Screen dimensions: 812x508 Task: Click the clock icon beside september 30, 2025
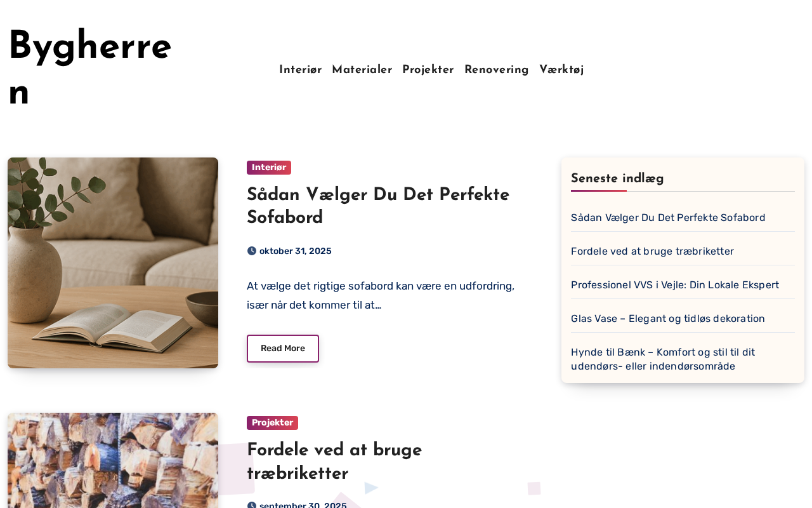(252, 505)
